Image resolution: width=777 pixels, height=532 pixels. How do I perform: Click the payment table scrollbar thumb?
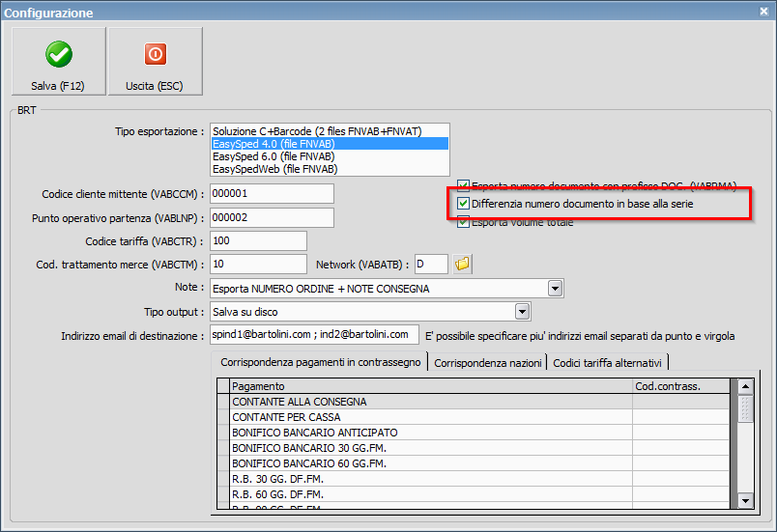coord(745,407)
